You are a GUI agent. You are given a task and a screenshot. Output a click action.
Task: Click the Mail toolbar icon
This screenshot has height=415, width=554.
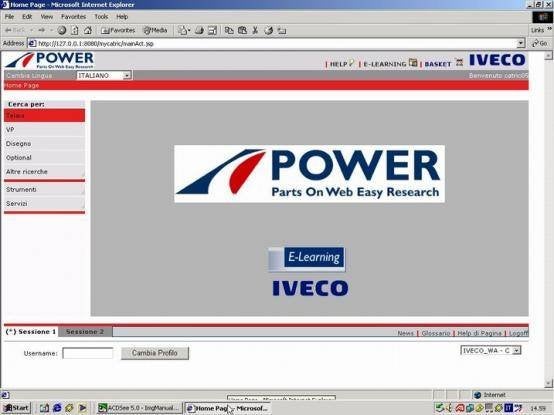[x=182, y=30]
